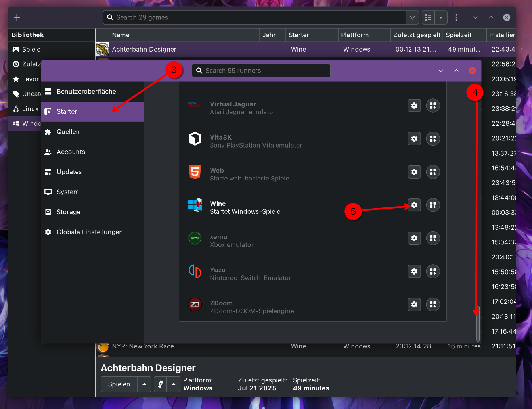Click preferences window up chevron

pyautogui.click(x=457, y=71)
